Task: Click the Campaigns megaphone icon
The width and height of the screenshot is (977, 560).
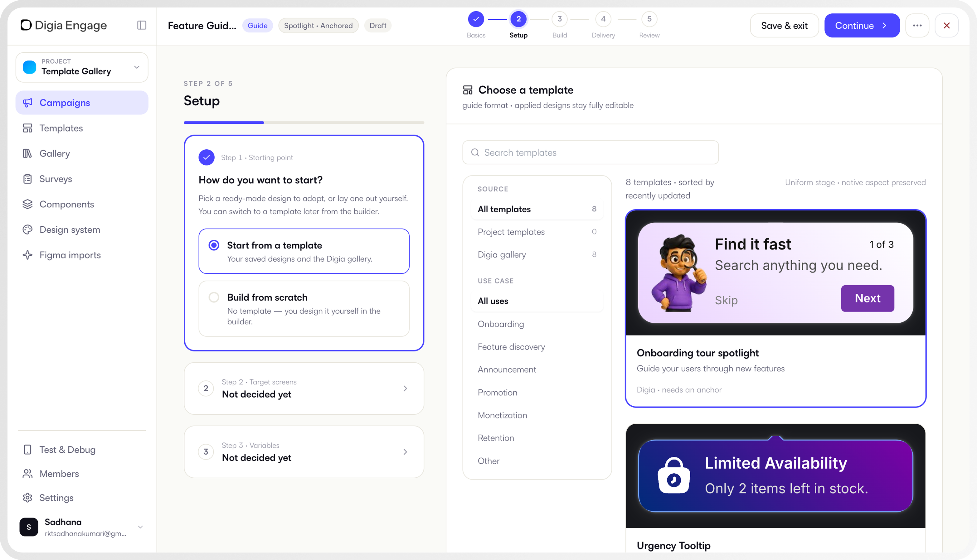Action: (x=28, y=103)
